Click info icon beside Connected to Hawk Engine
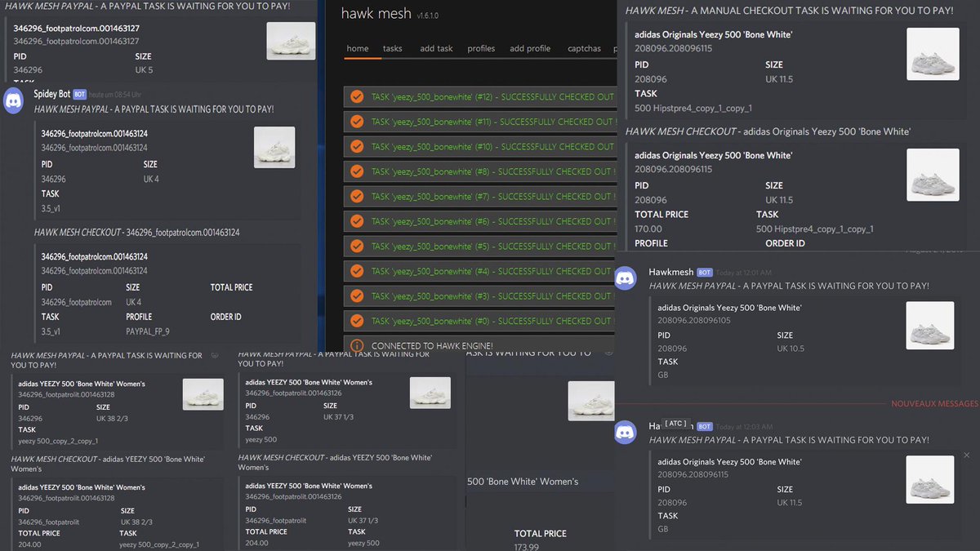The image size is (980, 551). pyautogui.click(x=357, y=345)
